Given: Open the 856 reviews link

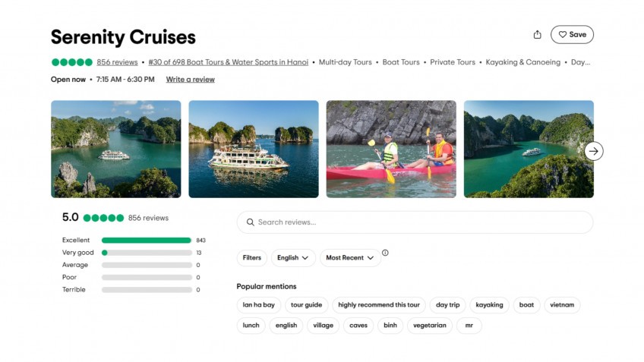Looking at the screenshot, I should [117, 62].
